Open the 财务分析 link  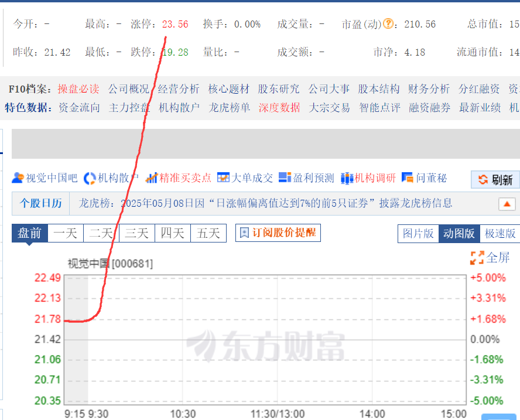[x=429, y=89]
